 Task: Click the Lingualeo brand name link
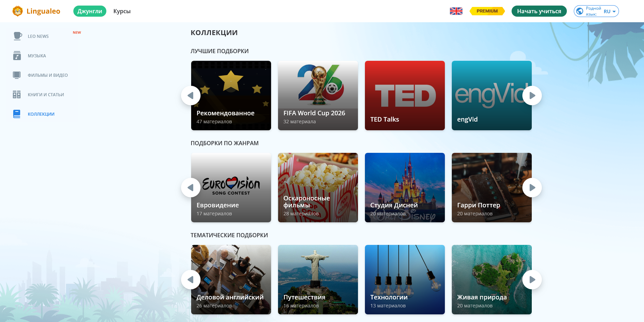click(43, 11)
